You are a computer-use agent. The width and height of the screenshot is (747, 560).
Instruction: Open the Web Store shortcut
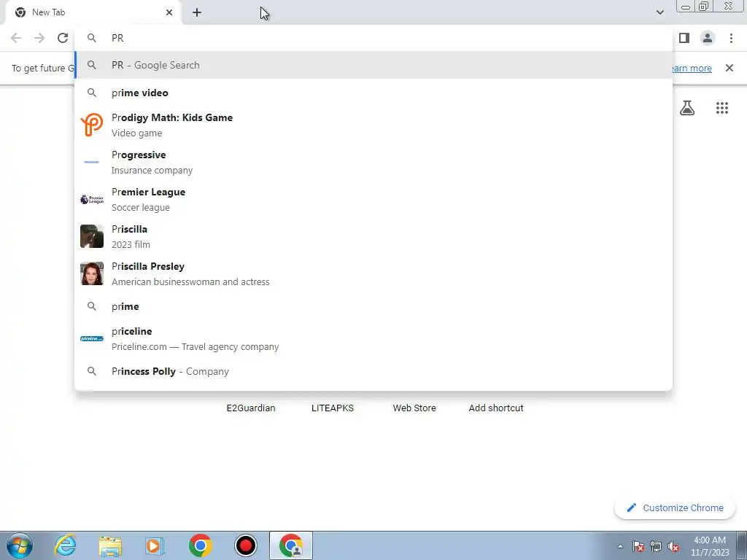click(414, 408)
